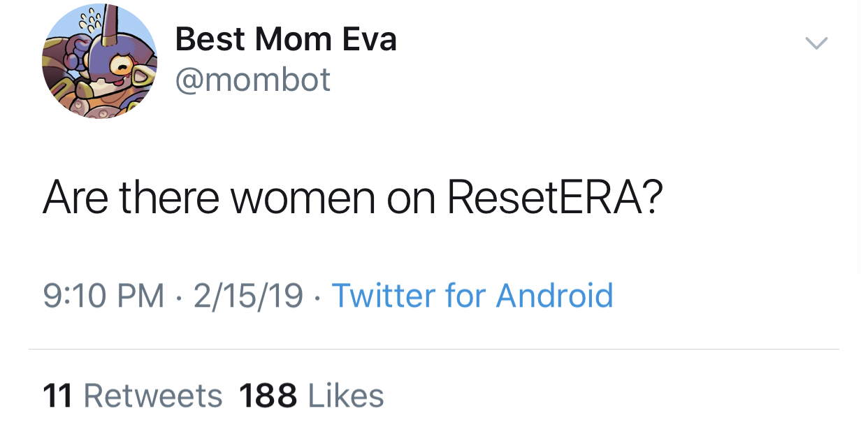Screen dimensions: 868x425
Task: Open the tweet options chevron menu
Action: 816,43
